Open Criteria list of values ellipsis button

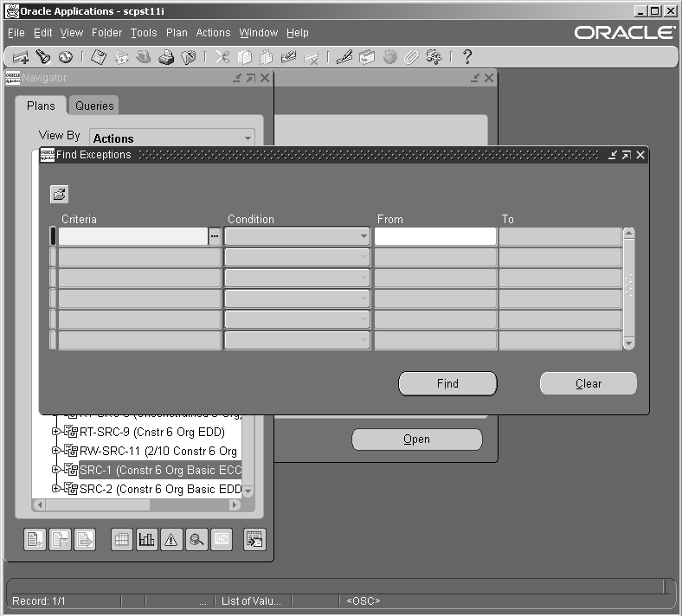(215, 236)
